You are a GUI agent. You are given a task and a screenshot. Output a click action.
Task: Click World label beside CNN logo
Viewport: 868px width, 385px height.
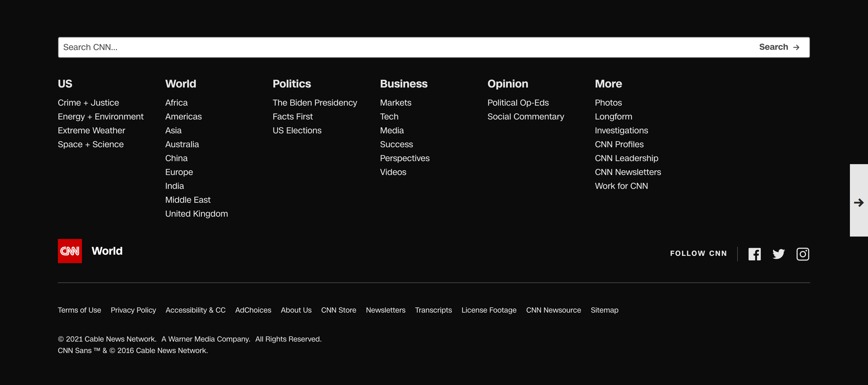(107, 251)
